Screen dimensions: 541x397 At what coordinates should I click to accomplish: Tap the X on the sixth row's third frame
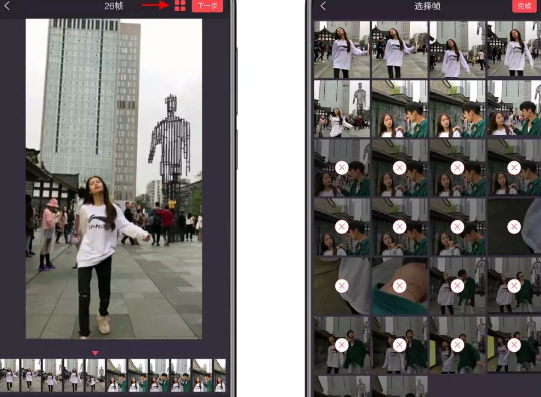[x=458, y=345]
